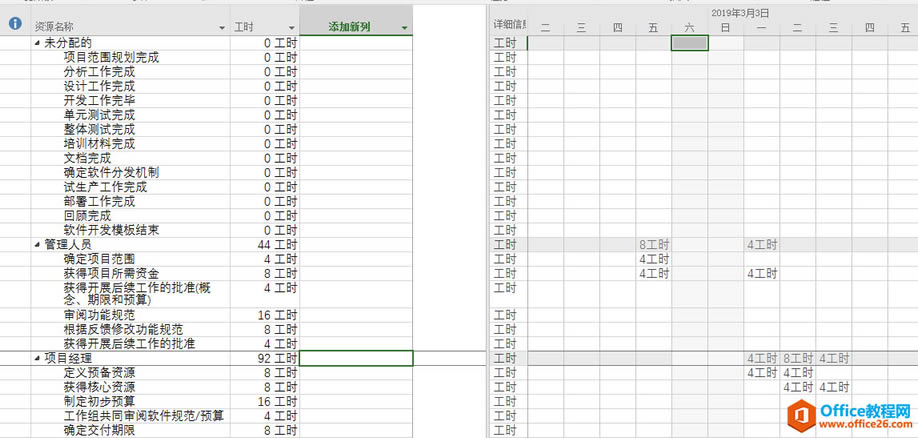Open the 工时 column filter dropdown
This screenshot has width=918, height=438.
coord(292,28)
